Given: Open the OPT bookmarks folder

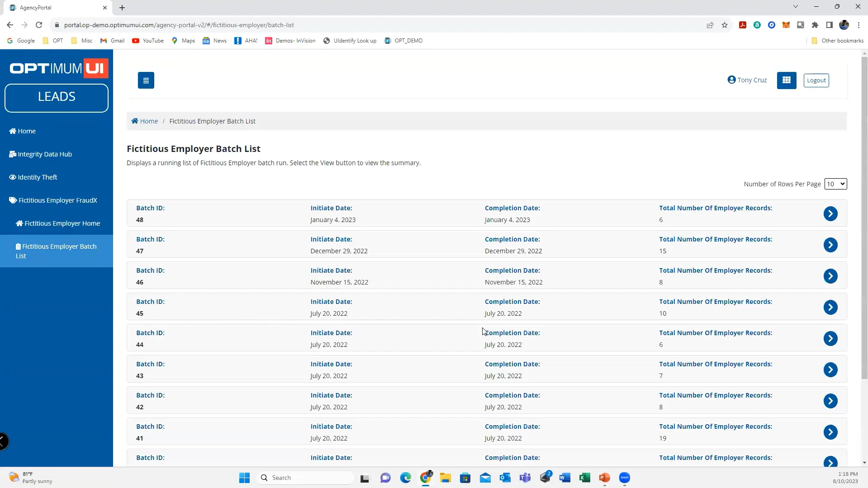Looking at the screenshot, I should (x=53, y=41).
